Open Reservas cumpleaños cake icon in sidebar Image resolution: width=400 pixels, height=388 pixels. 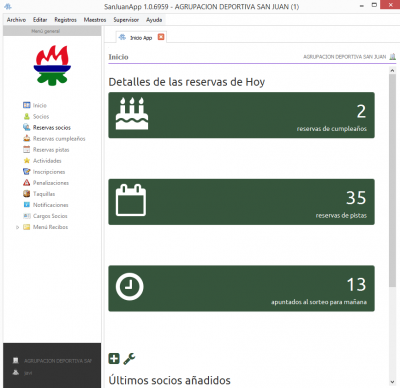tap(27, 138)
